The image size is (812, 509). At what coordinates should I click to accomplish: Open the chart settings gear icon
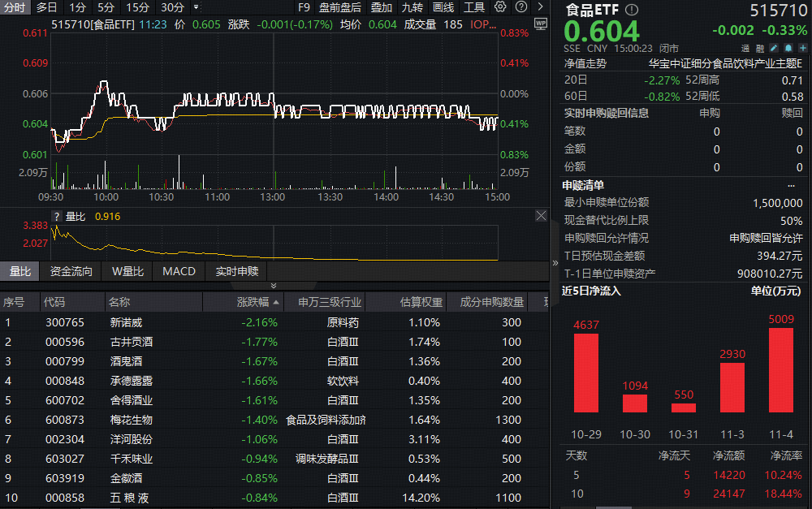[x=500, y=7]
